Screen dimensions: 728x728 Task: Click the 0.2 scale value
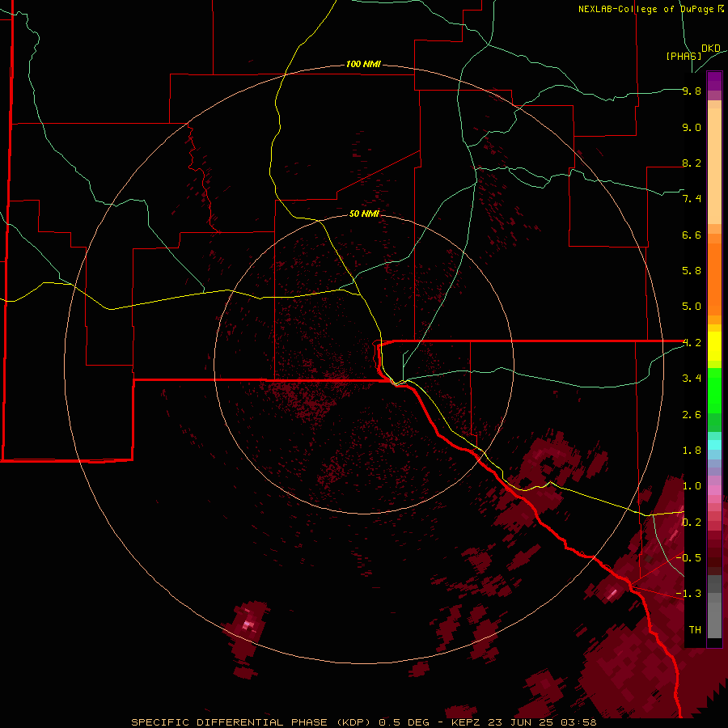pos(692,523)
